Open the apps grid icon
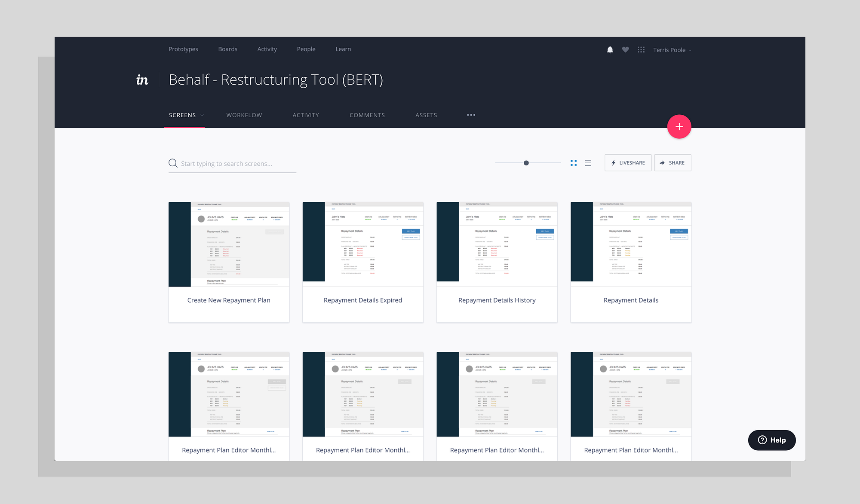 641,50
